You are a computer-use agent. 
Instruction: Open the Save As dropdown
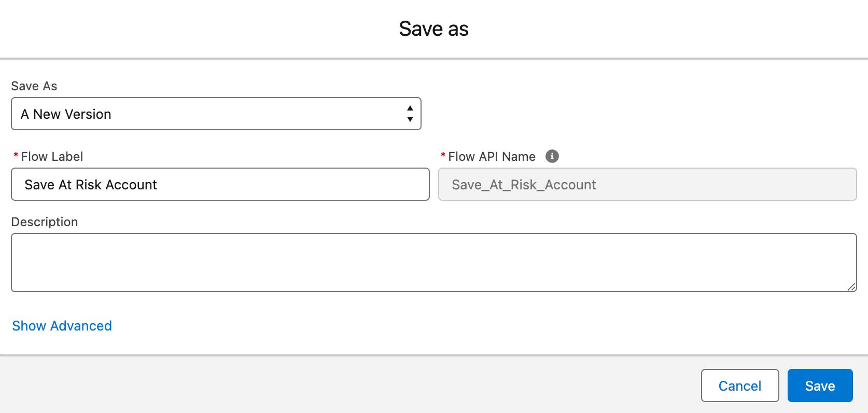click(215, 114)
